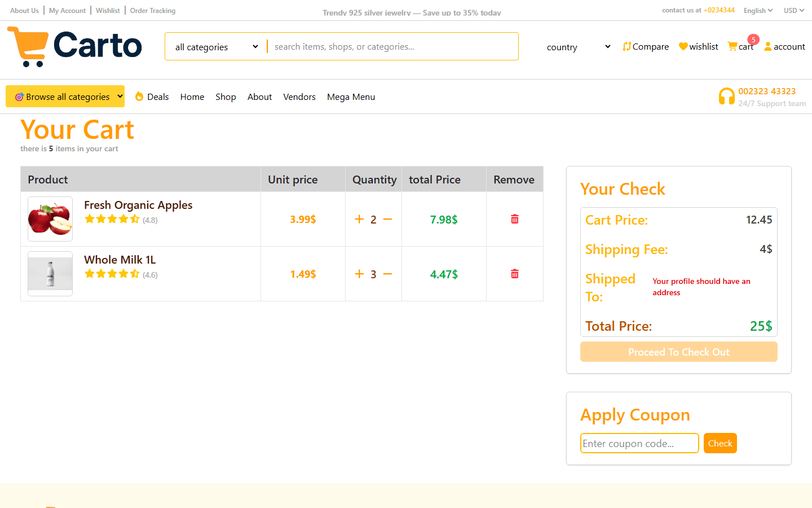Open the My Account top link
The height and width of the screenshot is (508, 812).
click(67, 10)
